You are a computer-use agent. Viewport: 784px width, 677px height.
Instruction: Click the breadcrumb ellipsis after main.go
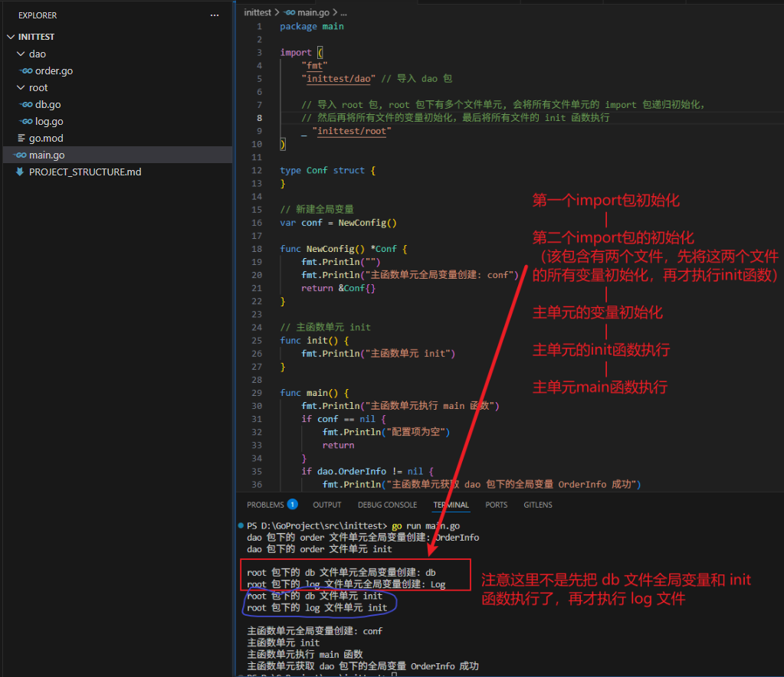click(343, 12)
